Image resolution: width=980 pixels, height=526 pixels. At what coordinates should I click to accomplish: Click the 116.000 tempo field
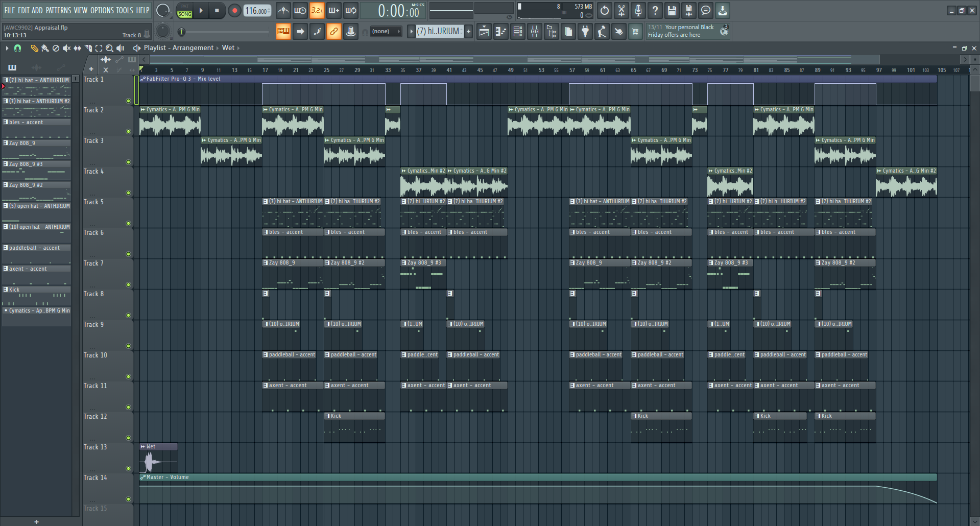(x=257, y=10)
